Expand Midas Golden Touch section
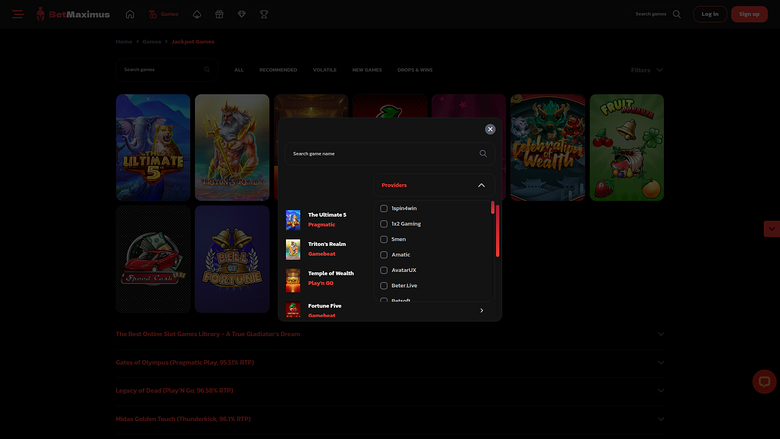Viewport: 780px width, 439px height. [390, 419]
